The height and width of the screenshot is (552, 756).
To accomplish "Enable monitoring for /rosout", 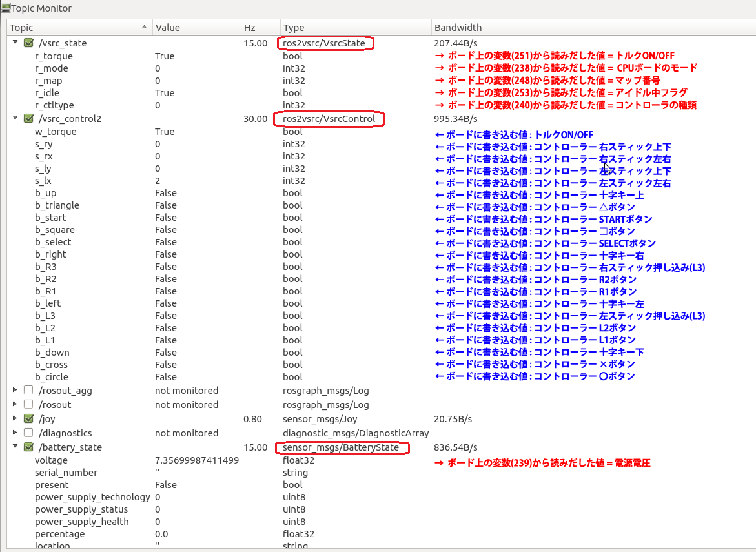I will [29, 405].
